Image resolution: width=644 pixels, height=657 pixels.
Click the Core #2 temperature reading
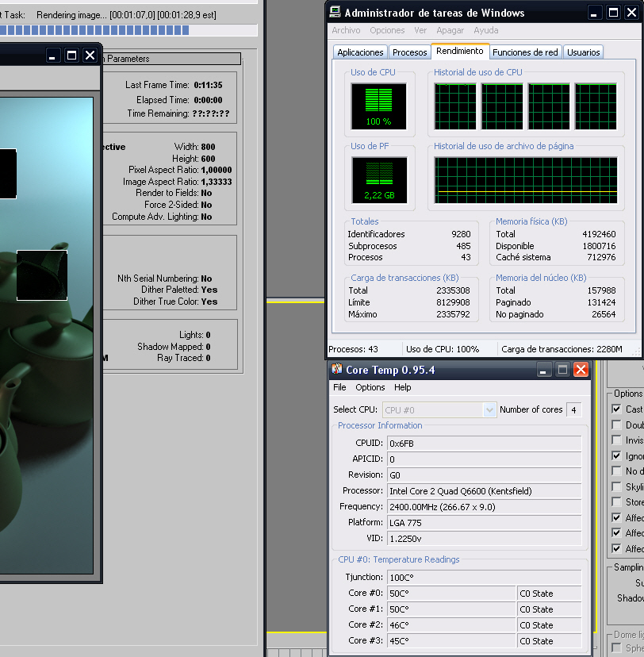pyautogui.click(x=451, y=625)
